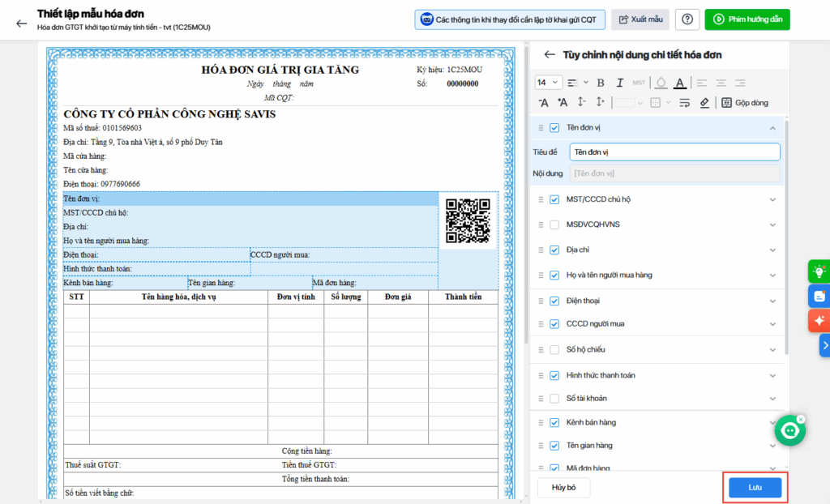Enable the MSĐVCQHVNS checkbox
The height and width of the screenshot is (504, 830).
pos(554,224)
